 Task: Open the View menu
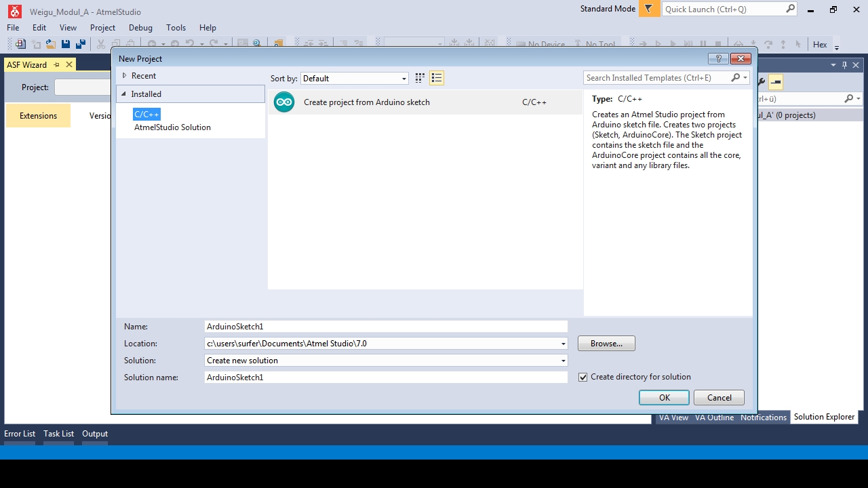(68, 28)
